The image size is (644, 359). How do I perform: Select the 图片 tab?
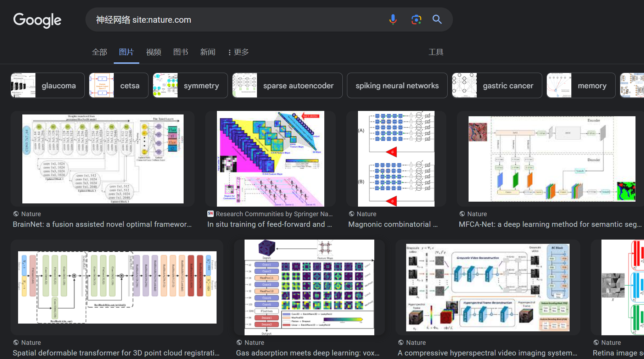[127, 52]
